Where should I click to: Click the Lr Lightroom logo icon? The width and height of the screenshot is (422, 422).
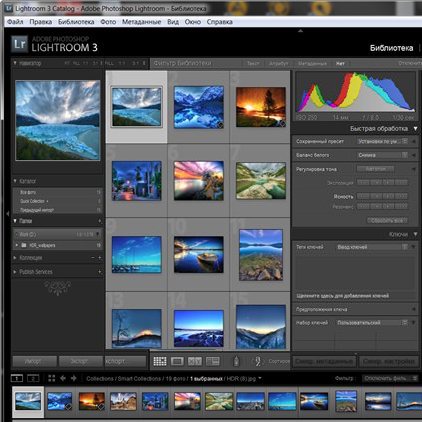click(19, 44)
